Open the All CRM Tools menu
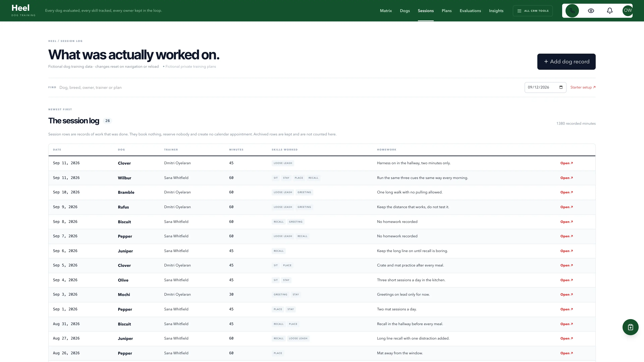The image size is (644, 362). pos(533,11)
